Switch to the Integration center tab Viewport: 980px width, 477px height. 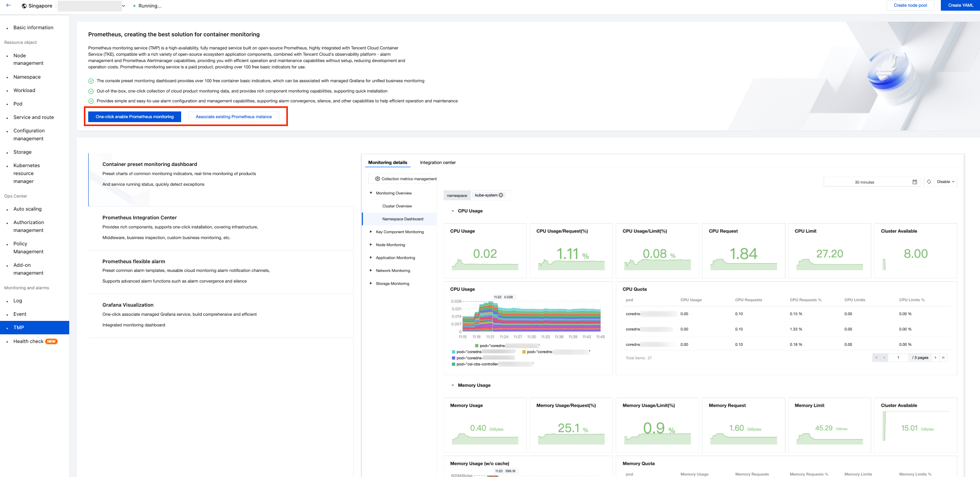pyautogui.click(x=437, y=162)
